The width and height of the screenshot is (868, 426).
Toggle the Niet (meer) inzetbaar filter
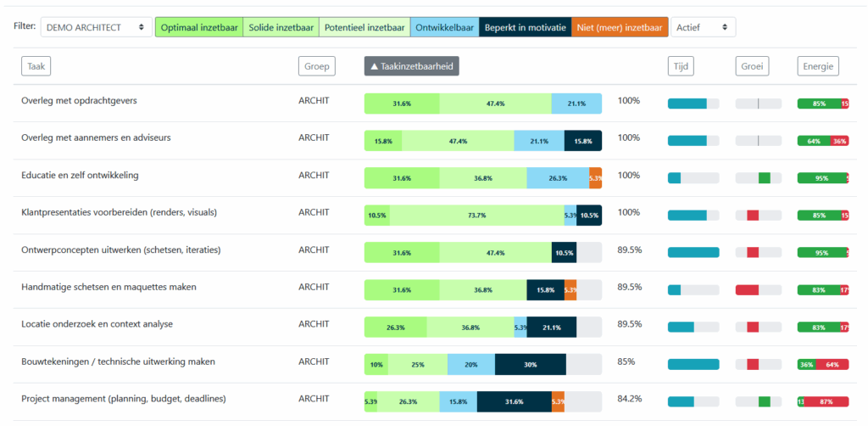point(620,27)
